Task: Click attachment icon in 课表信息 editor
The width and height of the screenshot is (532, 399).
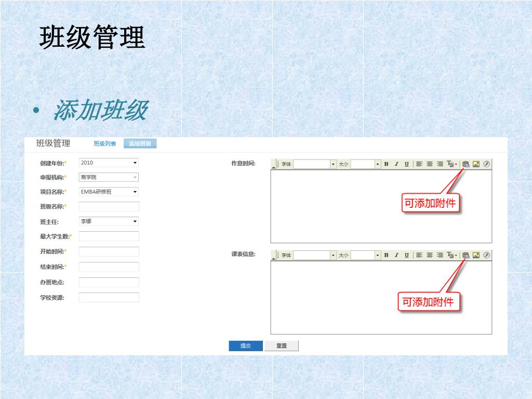Action: tap(466, 255)
